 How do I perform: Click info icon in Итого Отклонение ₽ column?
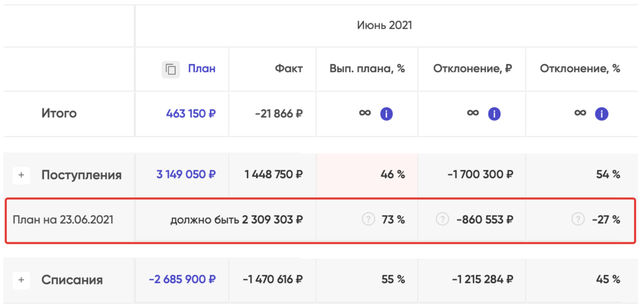pos(494,114)
